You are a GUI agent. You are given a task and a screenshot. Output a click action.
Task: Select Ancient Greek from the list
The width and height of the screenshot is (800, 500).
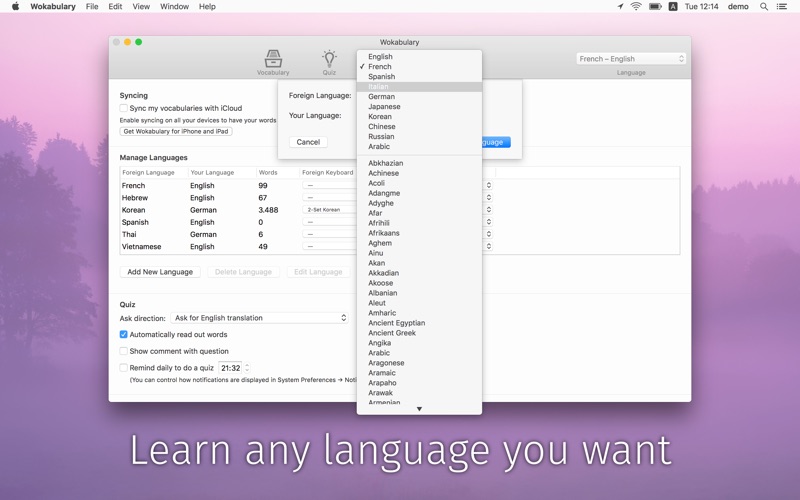click(419, 333)
